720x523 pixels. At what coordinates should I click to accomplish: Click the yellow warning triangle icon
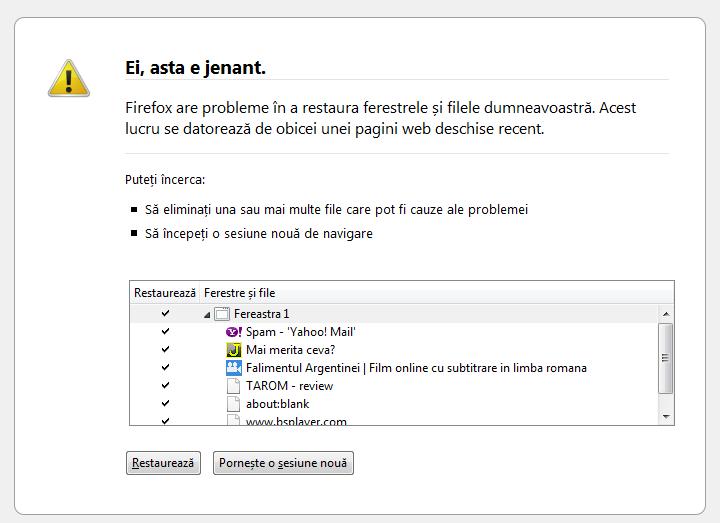click(x=69, y=77)
